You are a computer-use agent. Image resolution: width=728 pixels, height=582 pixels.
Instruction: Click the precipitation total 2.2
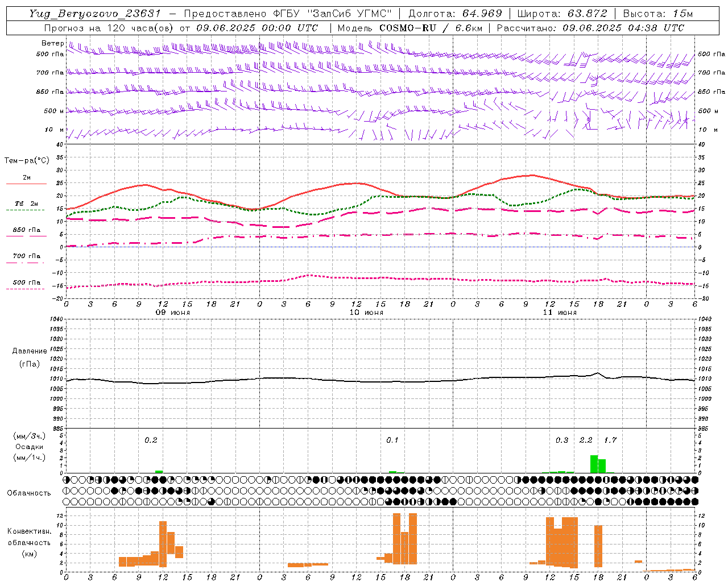tap(586, 440)
